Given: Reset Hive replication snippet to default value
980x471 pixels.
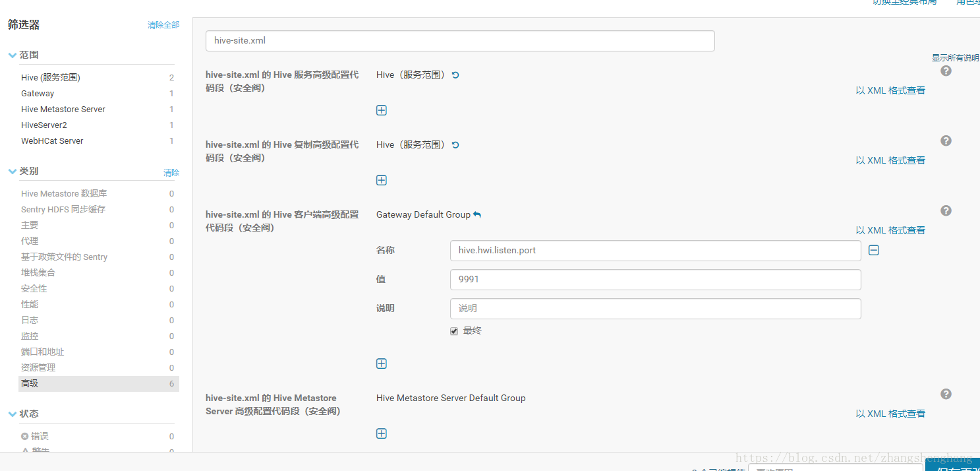Looking at the screenshot, I should (455, 144).
